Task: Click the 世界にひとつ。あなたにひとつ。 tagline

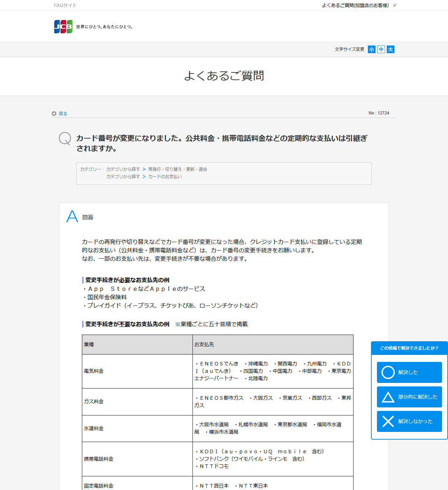Action: pos(105,27)
